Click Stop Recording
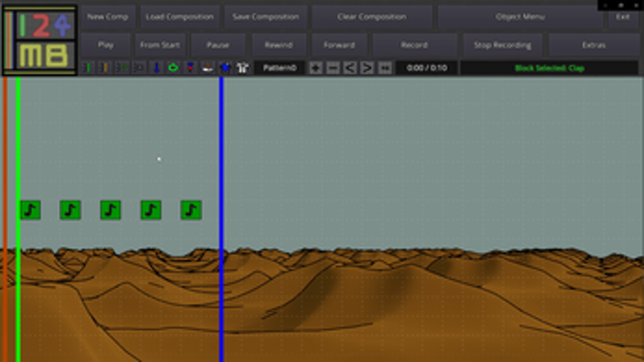 coord(503,45)
